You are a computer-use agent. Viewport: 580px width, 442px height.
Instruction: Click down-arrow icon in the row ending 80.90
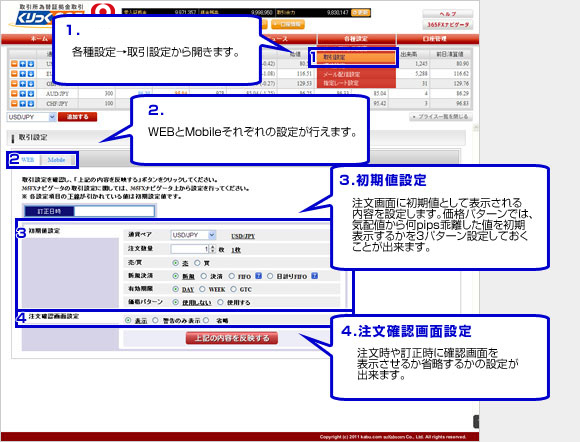31,64
